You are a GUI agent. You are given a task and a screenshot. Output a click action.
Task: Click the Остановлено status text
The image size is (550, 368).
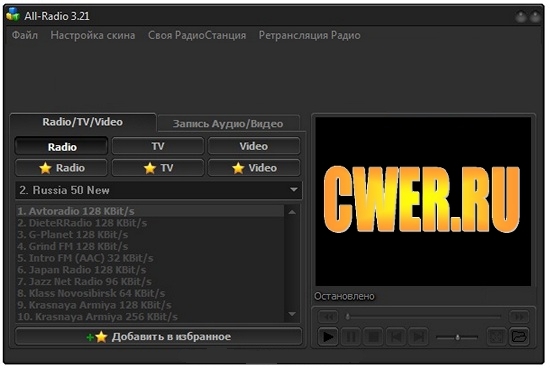tap(344, 296)
